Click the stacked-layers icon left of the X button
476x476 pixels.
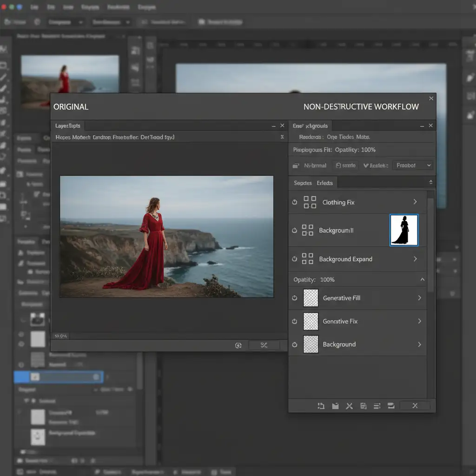(391, 406)
